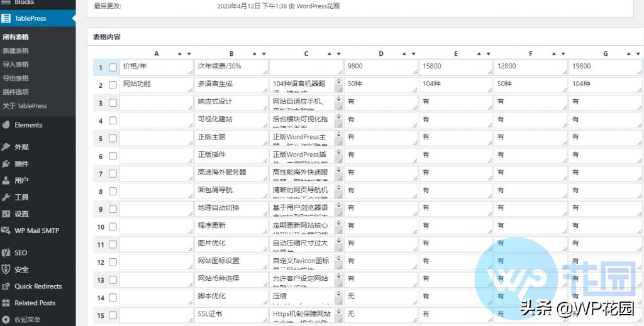This screenshot has width=644, height=326.
Task: Click the SEO Yoast icon
Action: click(6, 253)
